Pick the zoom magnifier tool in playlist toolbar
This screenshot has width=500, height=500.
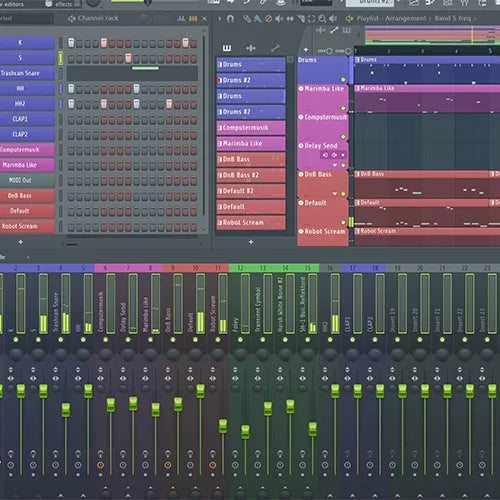(x=322, y=19)
